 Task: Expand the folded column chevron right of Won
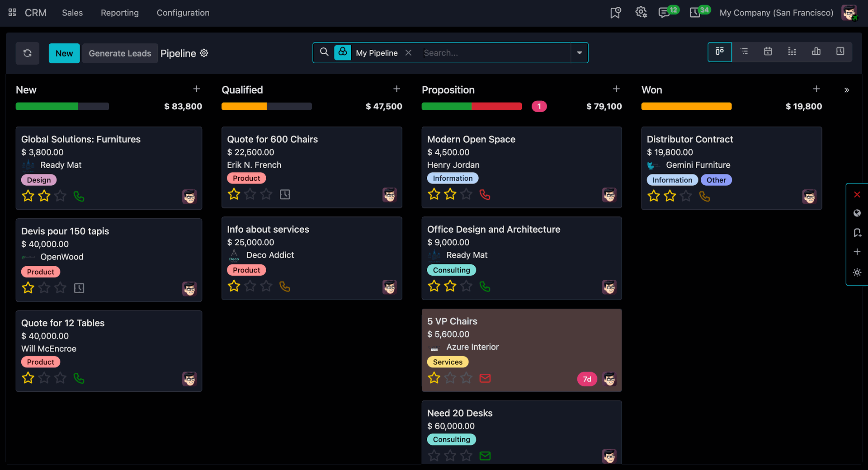coord(847,90)
